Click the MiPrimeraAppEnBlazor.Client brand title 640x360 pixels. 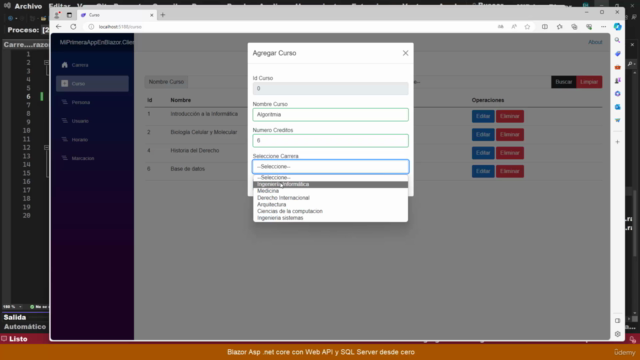[x=96, y=42]
